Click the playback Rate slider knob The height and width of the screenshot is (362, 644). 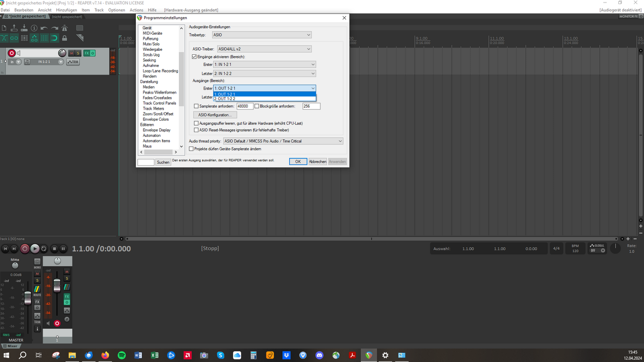click(615, 248)
